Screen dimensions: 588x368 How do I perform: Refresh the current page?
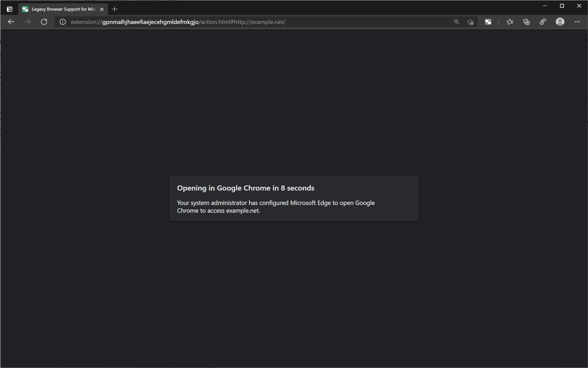click(44, 22)
